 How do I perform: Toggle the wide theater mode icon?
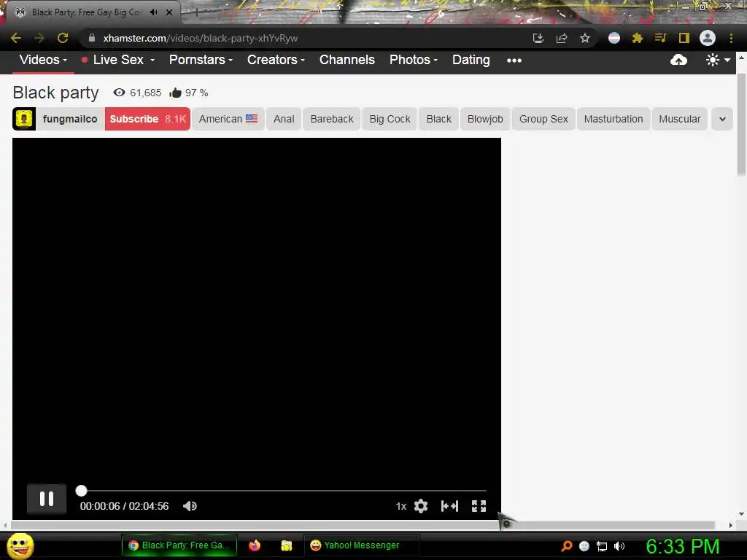[x=449, y=506]
